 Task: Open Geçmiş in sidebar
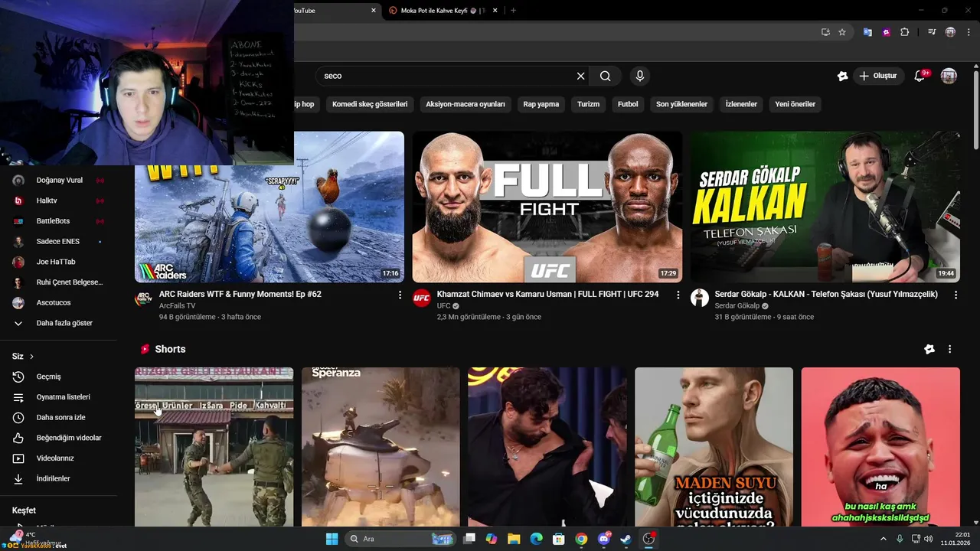(x=58, y=377)
